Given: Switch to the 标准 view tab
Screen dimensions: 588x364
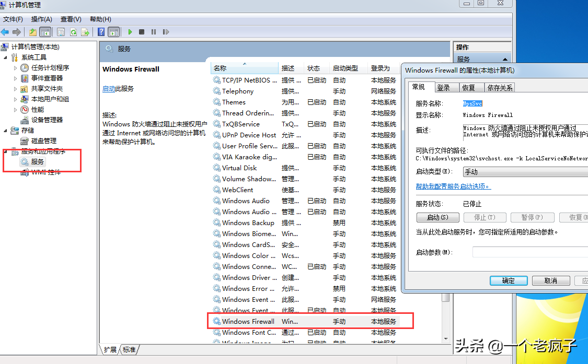Looking at the screenshot, I should (129, 350).
